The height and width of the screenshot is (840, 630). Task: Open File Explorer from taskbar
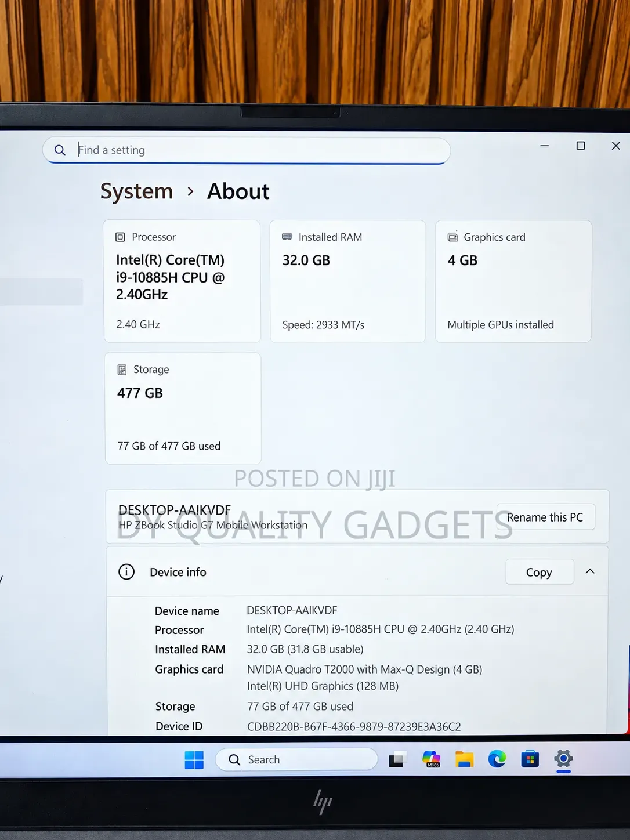click(464, 759)
